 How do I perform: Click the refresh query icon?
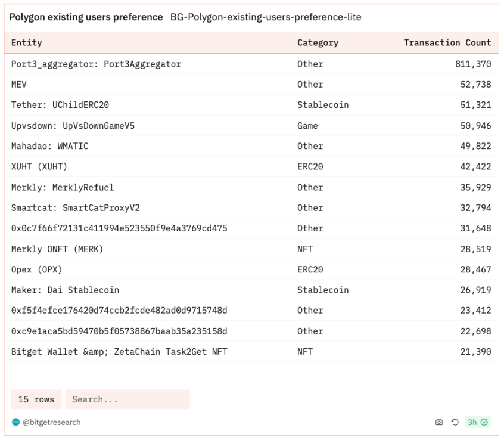(x=455, y=422)
